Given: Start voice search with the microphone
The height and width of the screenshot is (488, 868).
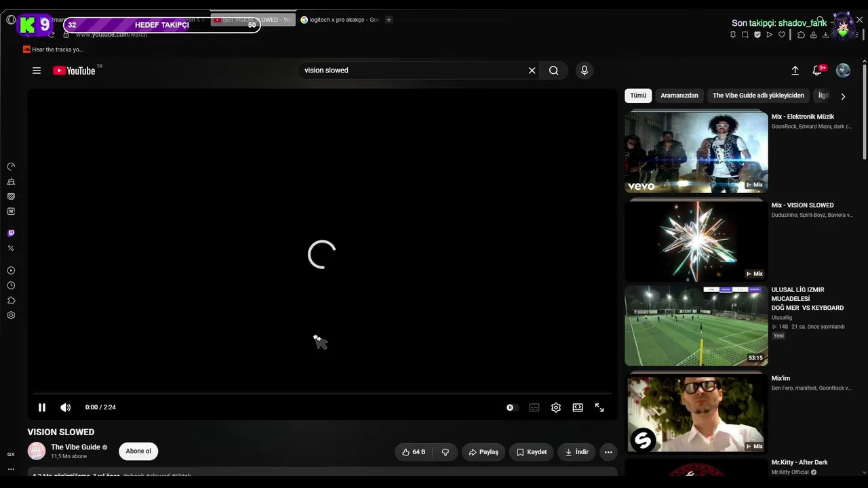Looking at the screenshot, I should click(585, 70).
